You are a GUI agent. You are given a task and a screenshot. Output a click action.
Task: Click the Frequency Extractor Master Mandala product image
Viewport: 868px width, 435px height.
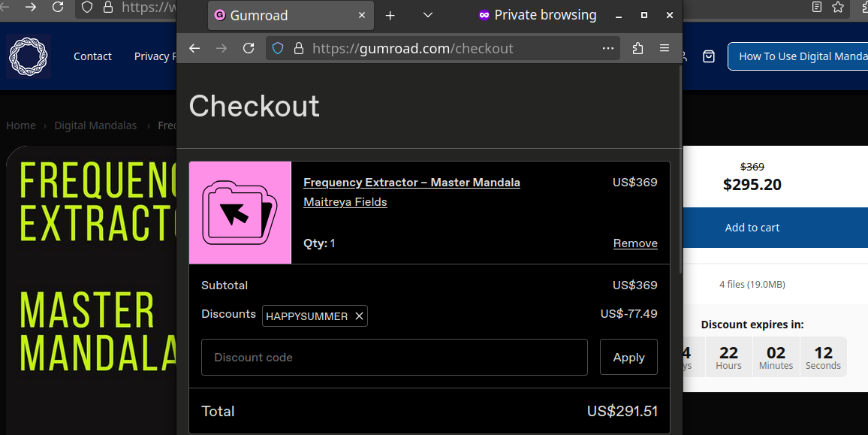pos(92,290)
